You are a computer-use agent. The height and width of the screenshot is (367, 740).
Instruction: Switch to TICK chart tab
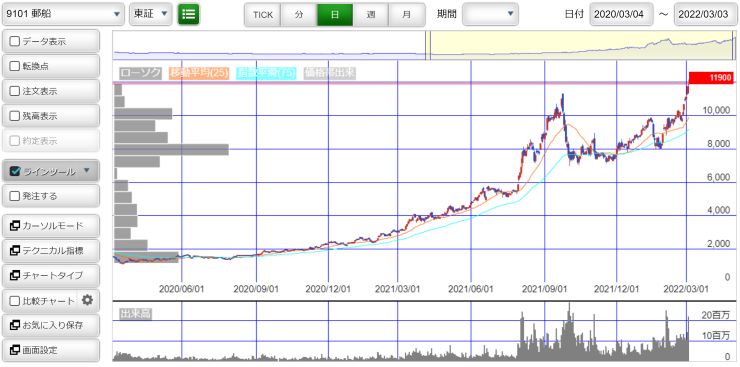click(263, 15)
